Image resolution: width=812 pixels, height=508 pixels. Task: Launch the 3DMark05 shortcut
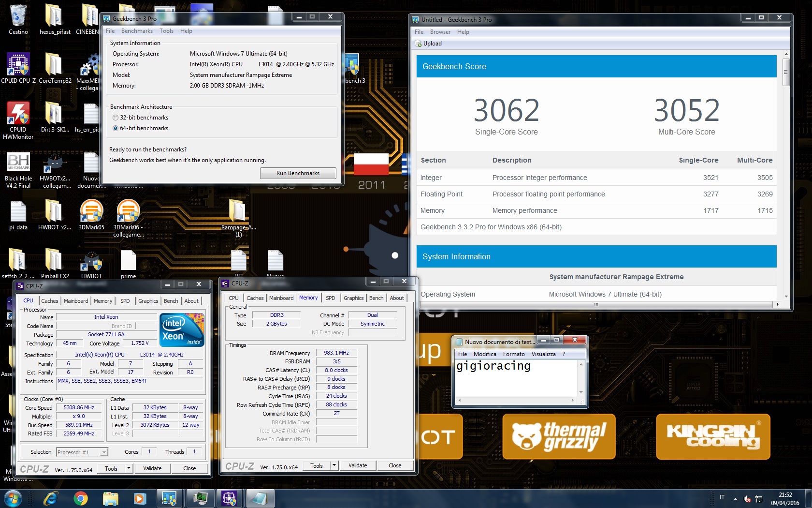(91, 215)
